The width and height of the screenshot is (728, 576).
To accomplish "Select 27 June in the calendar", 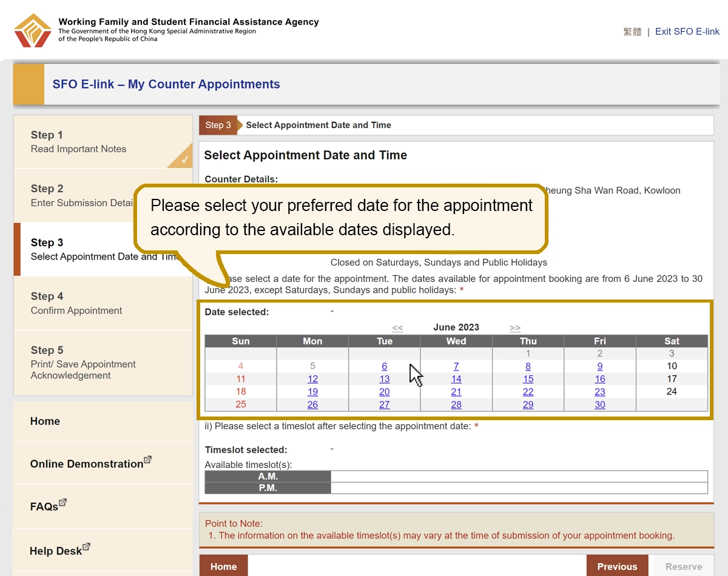I will click(x=385, y=404).
